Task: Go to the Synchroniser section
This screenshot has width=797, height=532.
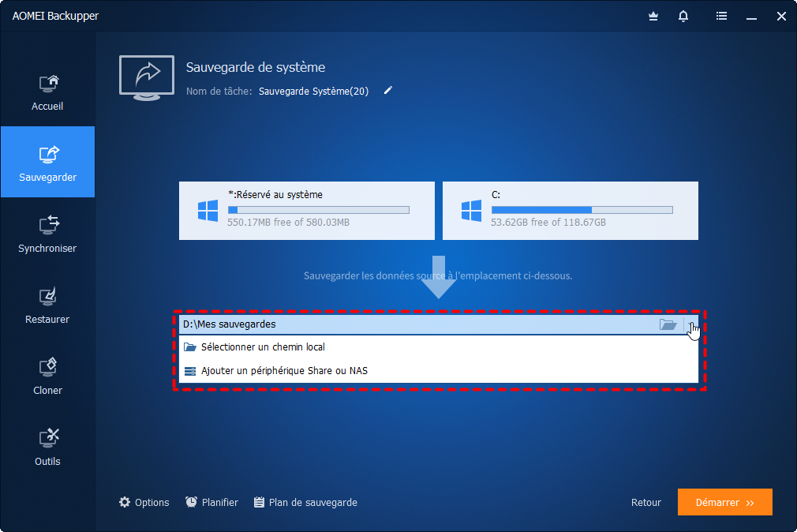Action: [x=47, y=234]
